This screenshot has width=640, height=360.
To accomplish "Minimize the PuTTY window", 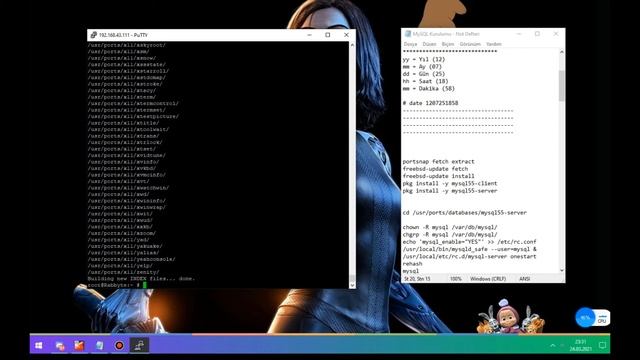I will 309,35.
